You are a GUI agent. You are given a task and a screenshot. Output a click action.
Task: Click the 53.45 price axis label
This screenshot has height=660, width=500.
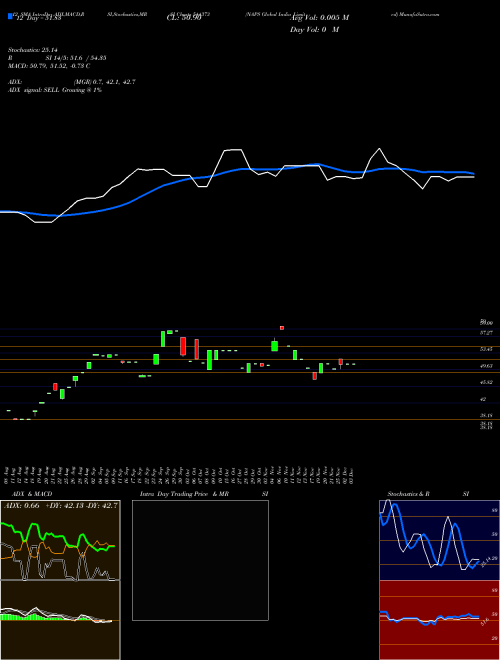tap(487, 349)
